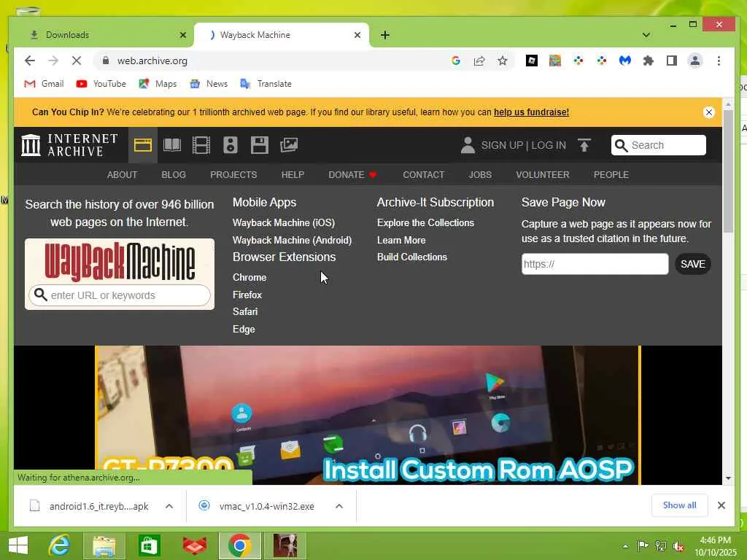Click the Google icon in the address bar
The width and height of the screenshot is (747, 560).
456,61
